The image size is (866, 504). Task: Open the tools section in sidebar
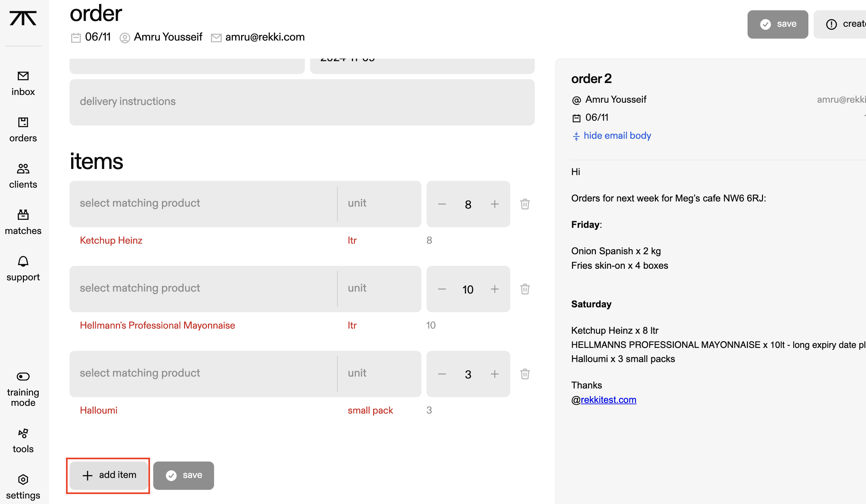coord(23,441)
